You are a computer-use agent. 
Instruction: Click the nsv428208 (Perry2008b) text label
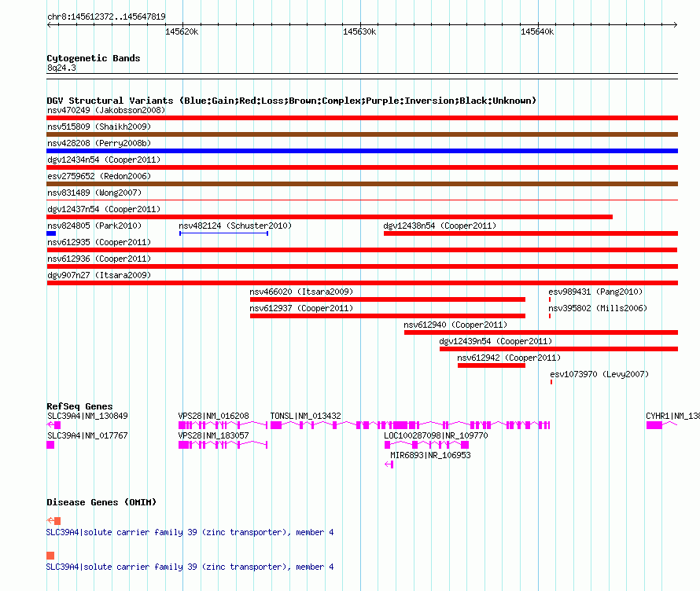(99, 143)
